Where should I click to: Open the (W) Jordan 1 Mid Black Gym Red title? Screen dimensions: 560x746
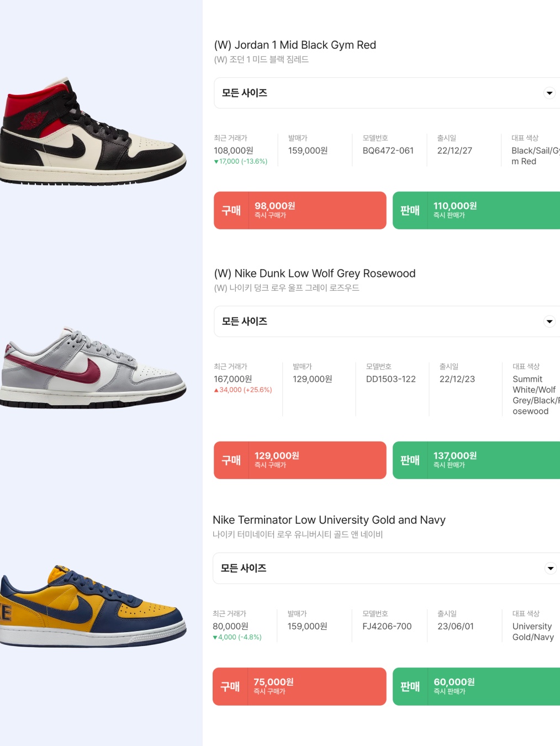[295, 45]
